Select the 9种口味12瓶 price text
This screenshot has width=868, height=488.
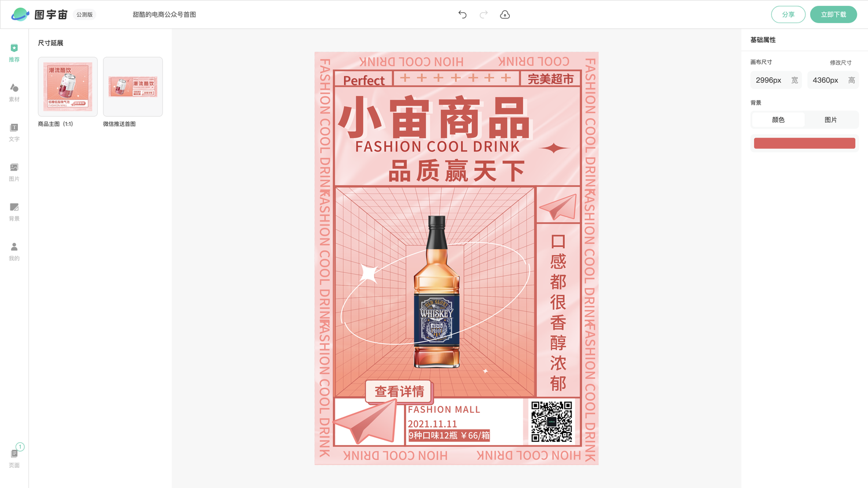(x=449, y=435)
